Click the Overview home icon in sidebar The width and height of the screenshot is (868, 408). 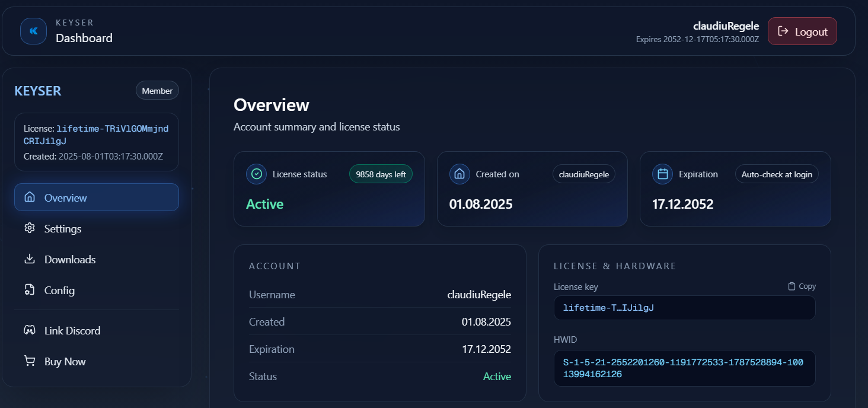[x=29, y=197]
